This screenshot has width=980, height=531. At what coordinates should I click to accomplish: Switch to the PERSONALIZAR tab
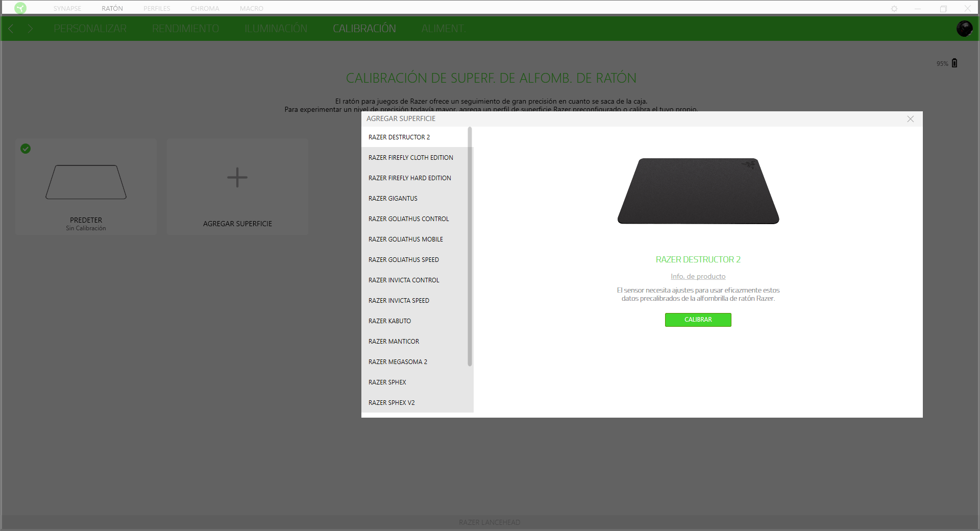(90, 29)
